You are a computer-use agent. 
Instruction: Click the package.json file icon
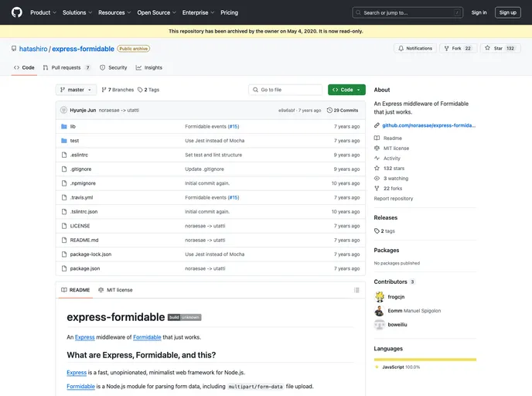pos(63,268)
